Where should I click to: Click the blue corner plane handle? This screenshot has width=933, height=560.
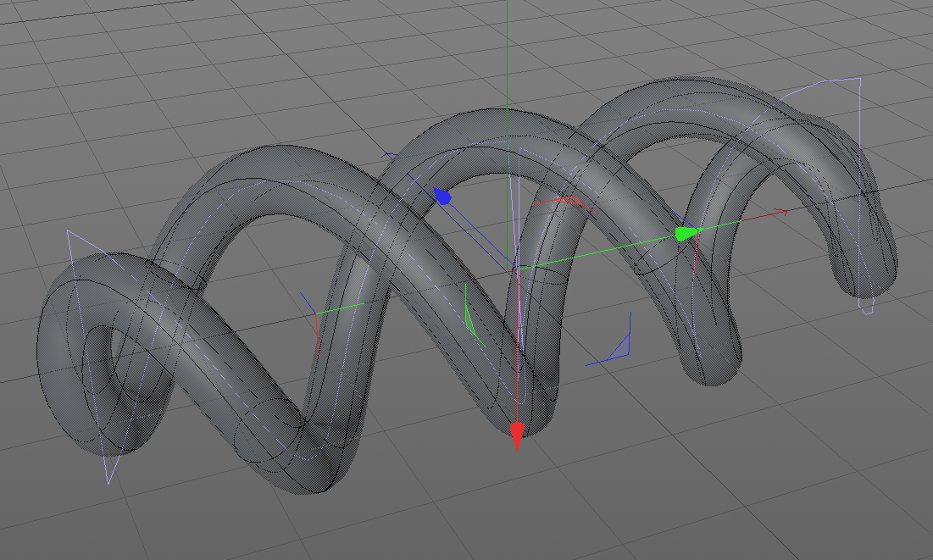pyautogui.click(x=609, y=340)
